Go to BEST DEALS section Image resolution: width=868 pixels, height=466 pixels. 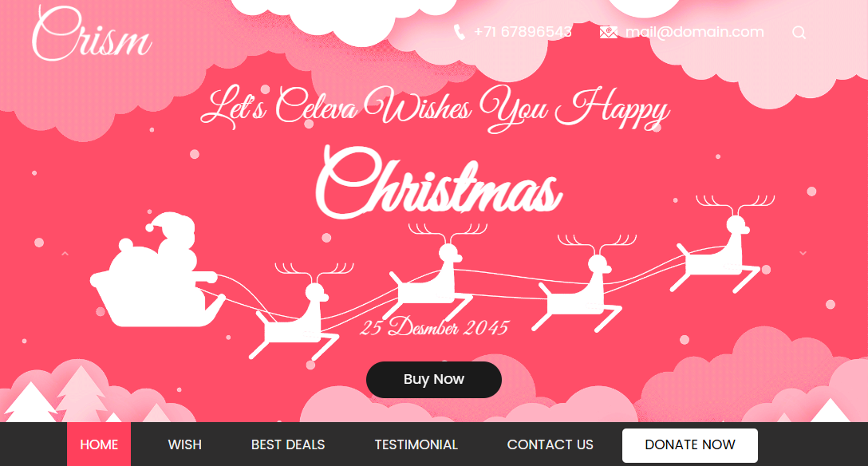tap(288, 444)
